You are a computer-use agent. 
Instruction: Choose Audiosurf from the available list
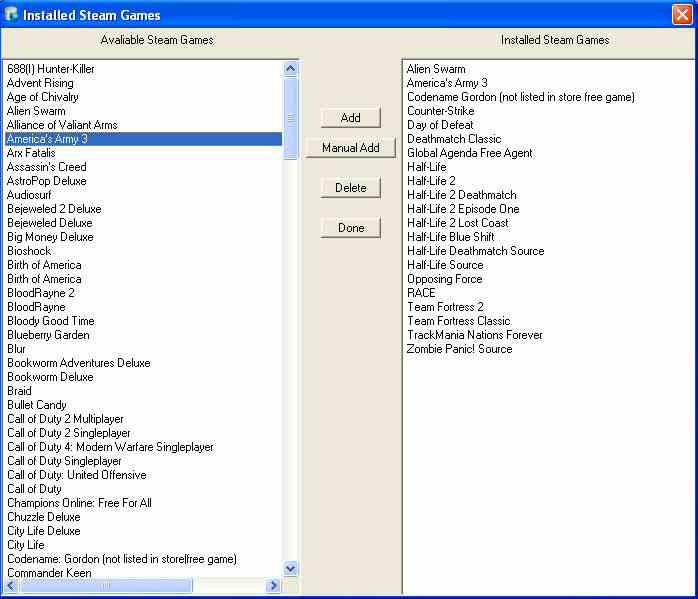(x=29, y=195)
